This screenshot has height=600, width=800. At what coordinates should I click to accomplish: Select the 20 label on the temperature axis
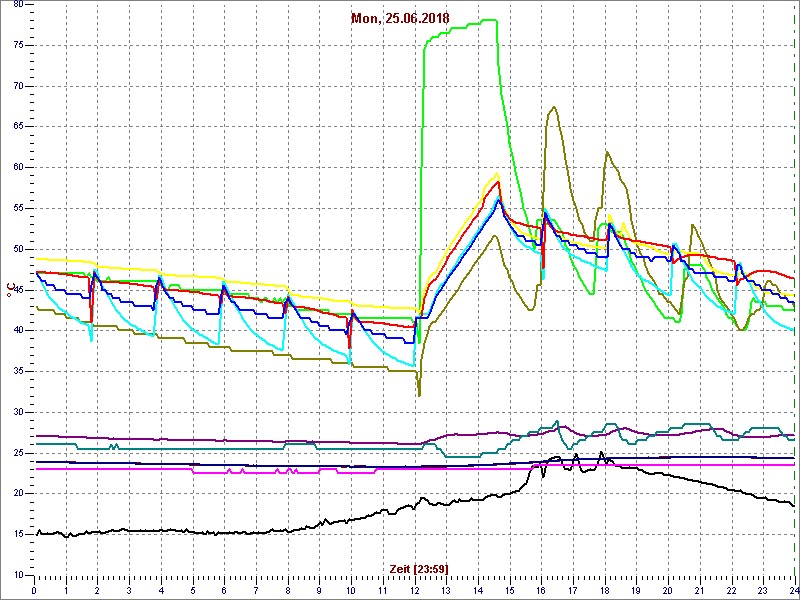(17, 493)
